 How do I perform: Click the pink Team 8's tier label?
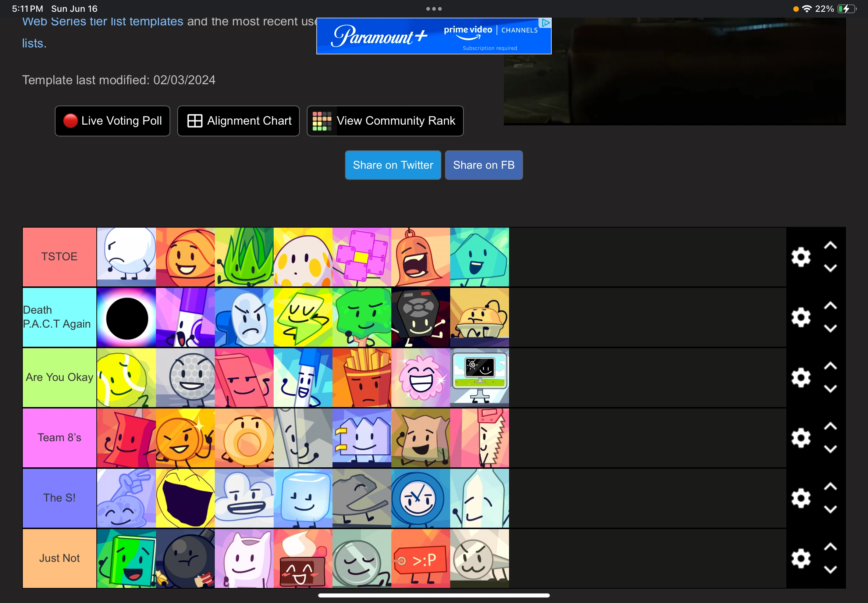point(59,438)
